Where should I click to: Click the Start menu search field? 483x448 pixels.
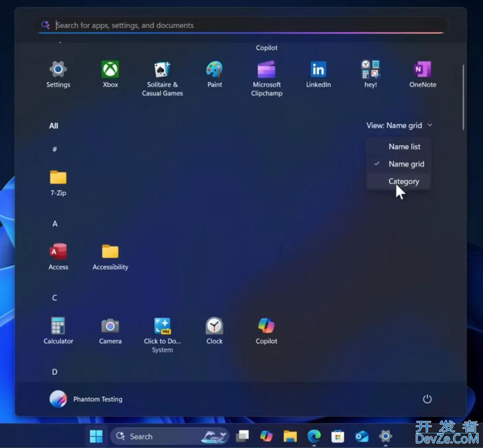[x=240, y=25]
